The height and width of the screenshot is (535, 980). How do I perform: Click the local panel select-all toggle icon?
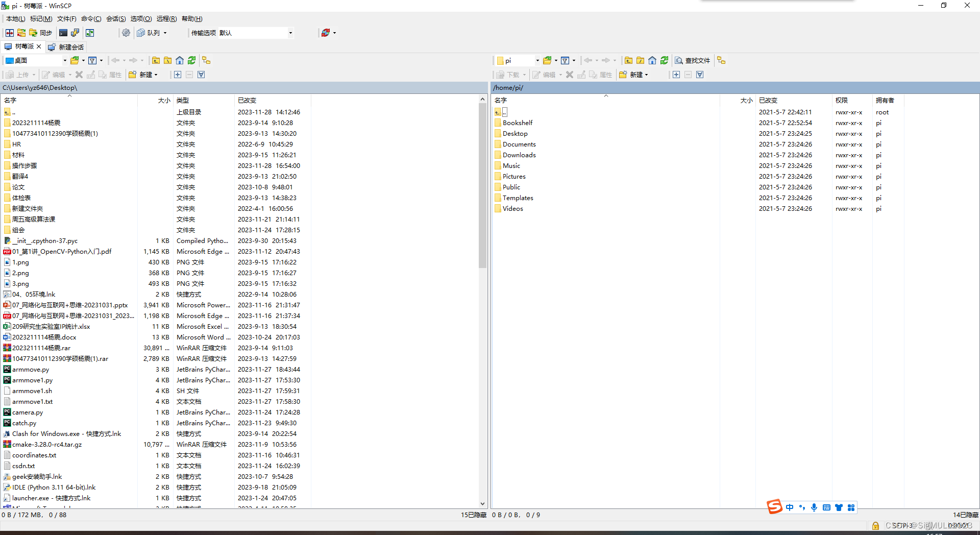[x=201, y=75]
